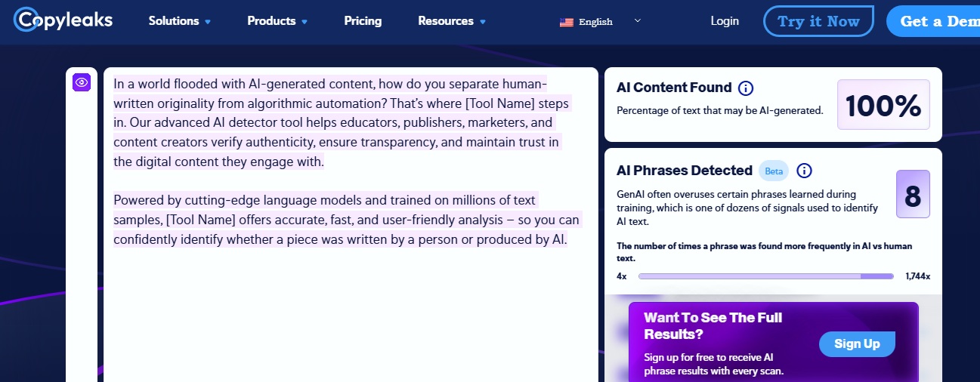Click the Copyleaks logo

(x=63, y=20)
